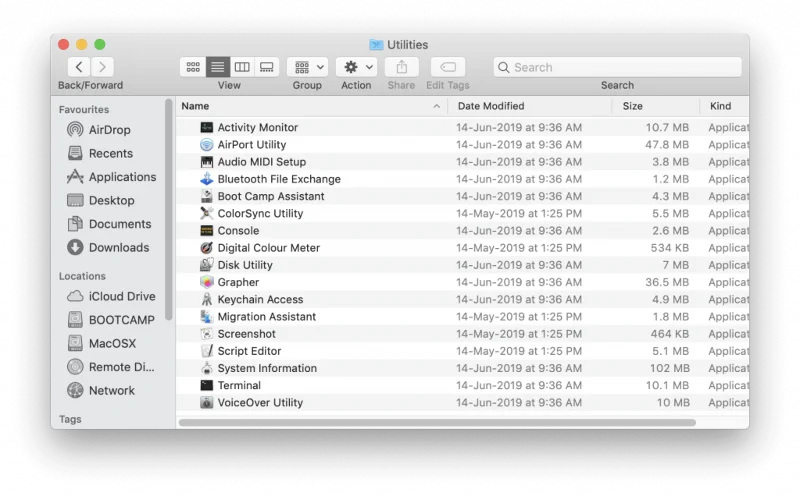Image resolution: width=800 pixels, height=496 pixels.
Task: Switch to icon view
Action: [193, 67]
